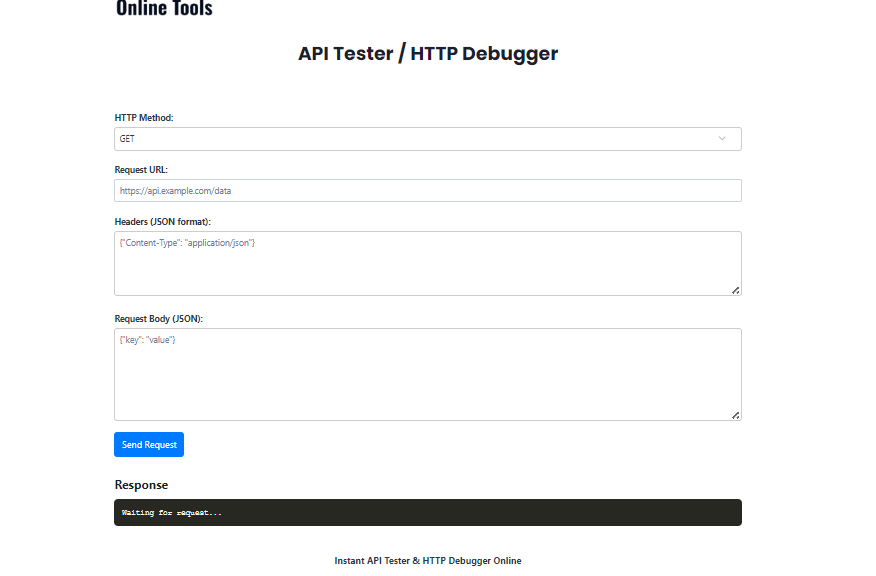The image size is (876, 576).
Task: Grab the Request Body resize handle
Action: (735, 415)
